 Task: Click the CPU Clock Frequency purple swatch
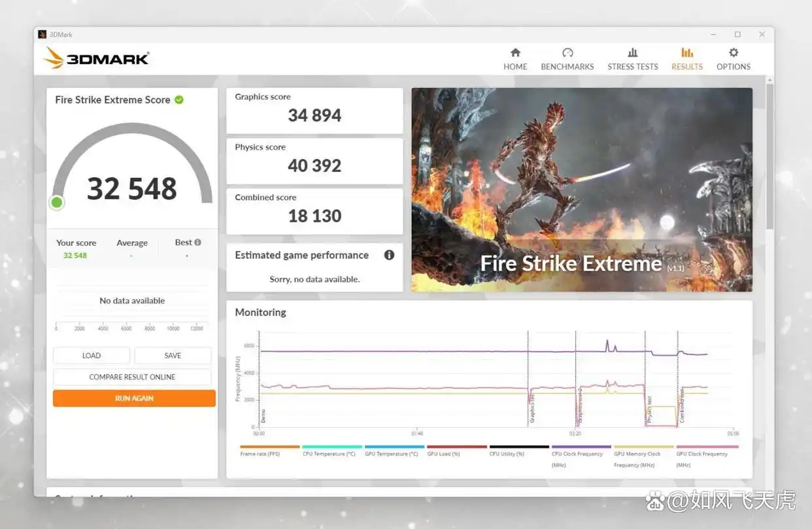click(581, 447)
